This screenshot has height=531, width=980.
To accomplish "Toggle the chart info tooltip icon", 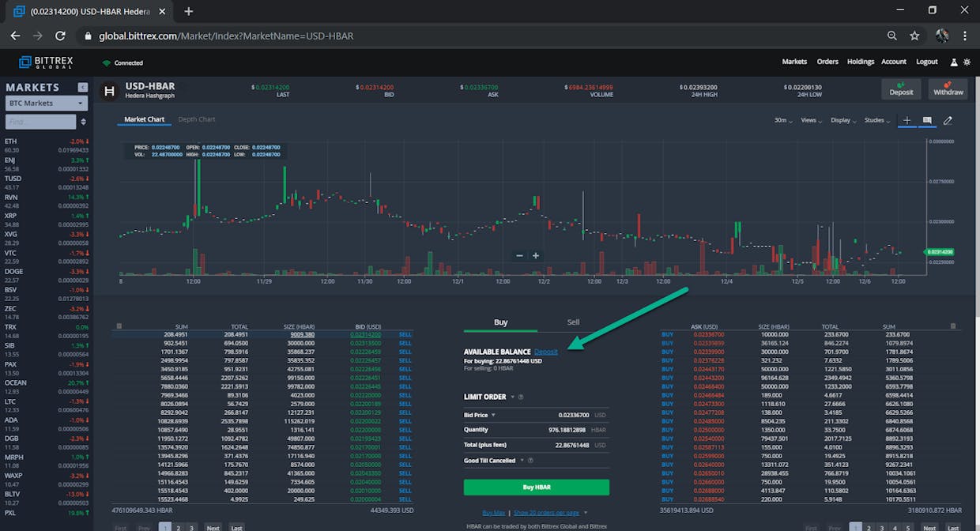I will click(927, 120).
